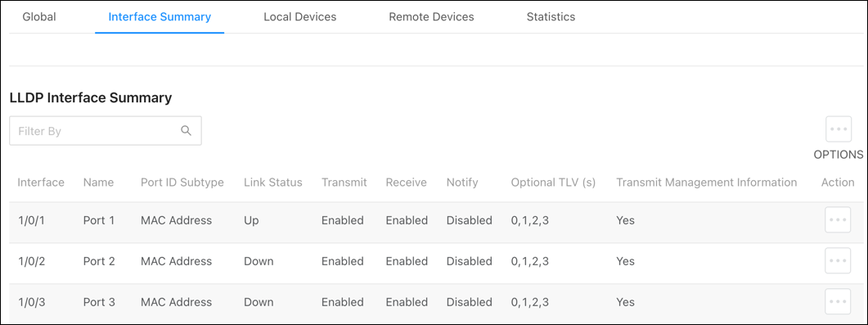The width and height of the screenshot is (868, 325).
Task: Sort by the Link Status column header
Action: tap(273, 183)
